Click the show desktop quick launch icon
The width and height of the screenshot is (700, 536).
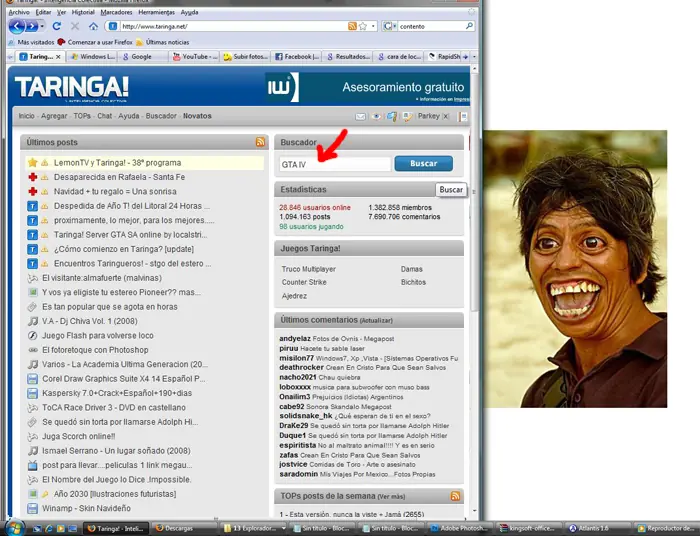[72, 528]
